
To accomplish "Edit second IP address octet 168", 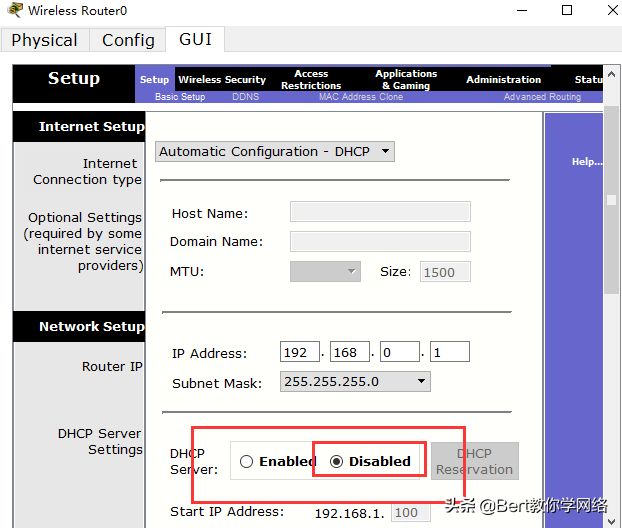I will pyautogui.click(x=349, y=351).
